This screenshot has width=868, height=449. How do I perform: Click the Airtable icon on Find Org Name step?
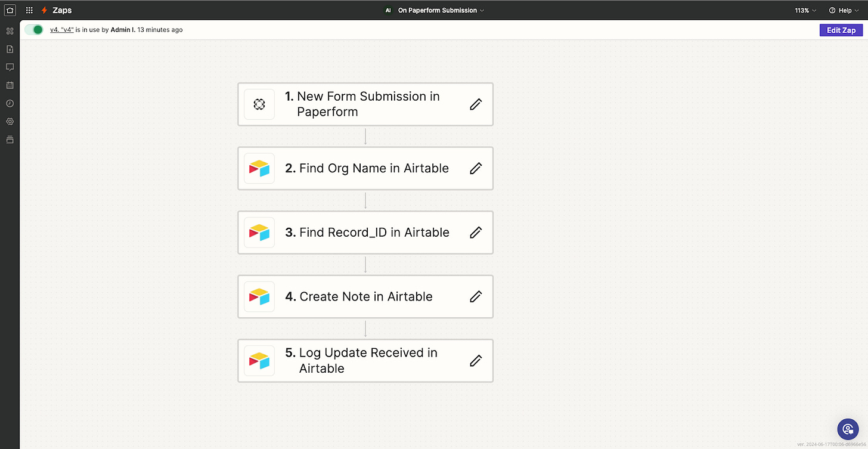[259, 168]
